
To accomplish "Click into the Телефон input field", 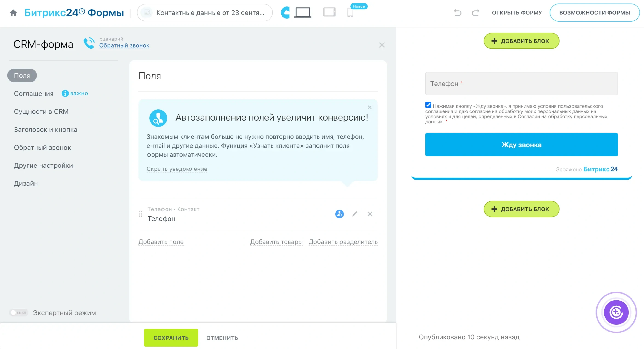I will pyautogui.click(x=521, y=84).
